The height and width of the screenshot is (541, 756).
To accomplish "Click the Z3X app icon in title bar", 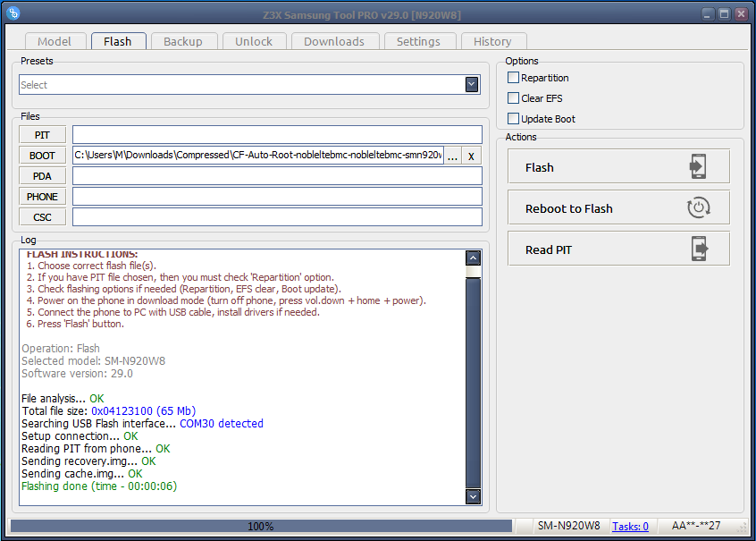I will [14, 13].
